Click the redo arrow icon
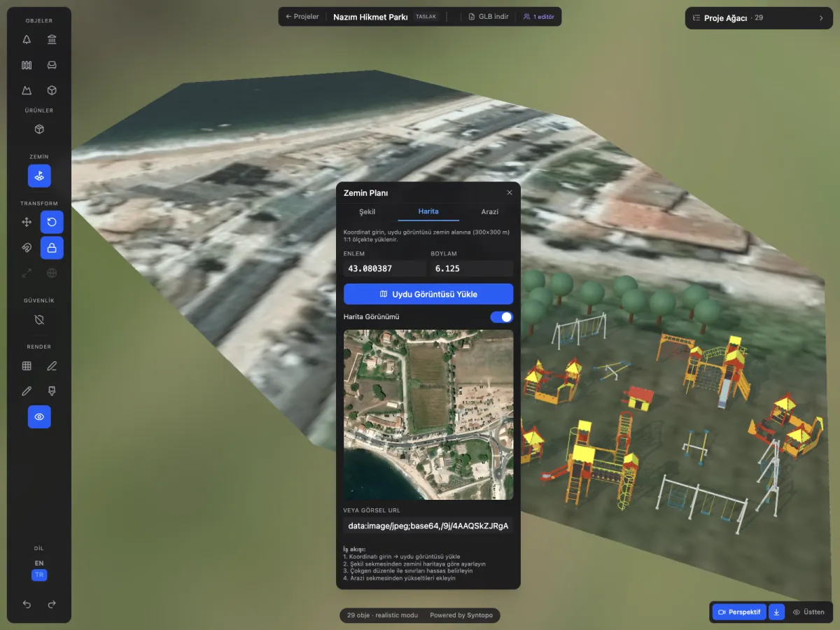840x630 pixels. click(x=52, y=604)
